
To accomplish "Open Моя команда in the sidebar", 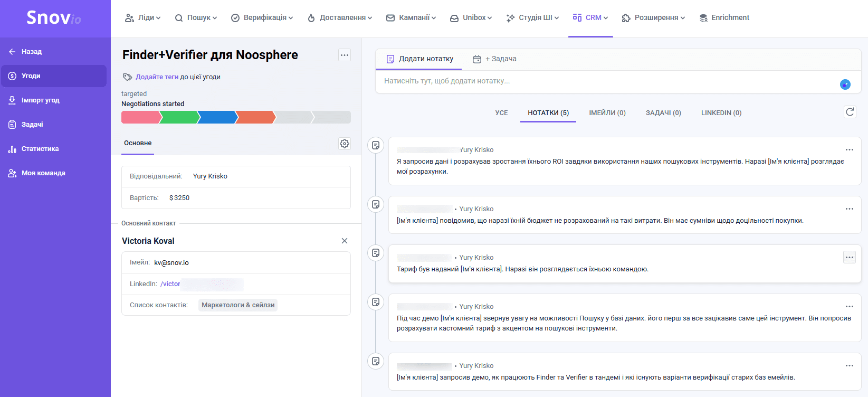I will (x=36, y=173).
